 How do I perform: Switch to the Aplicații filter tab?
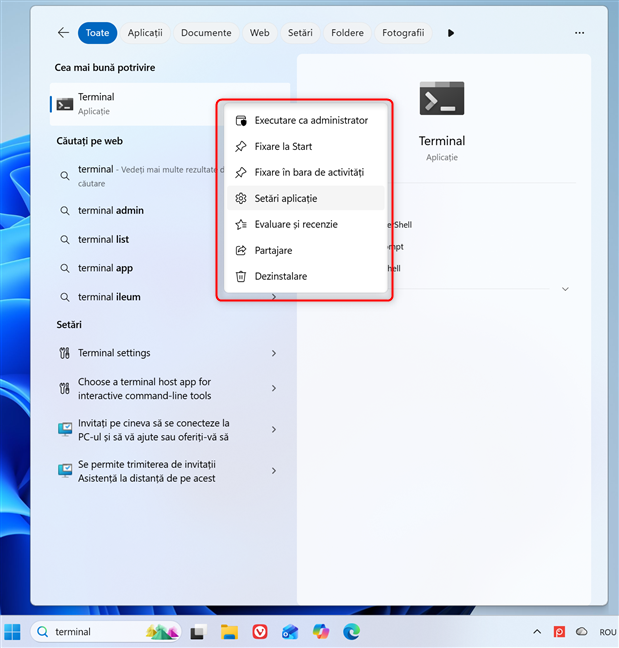(145, 33)
